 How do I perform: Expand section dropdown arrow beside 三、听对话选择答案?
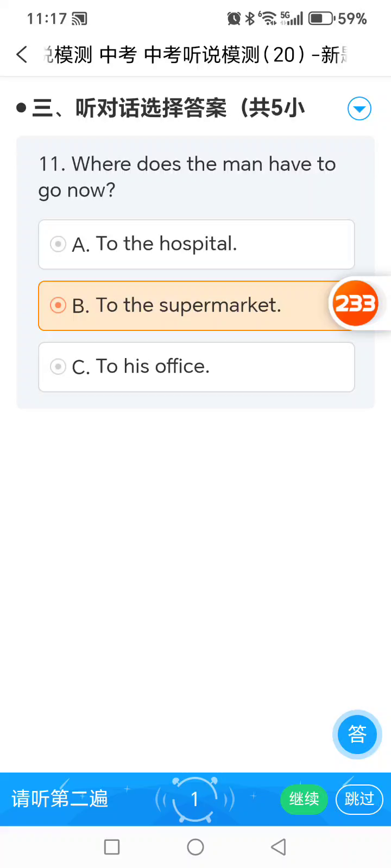[x=359, y=108]
